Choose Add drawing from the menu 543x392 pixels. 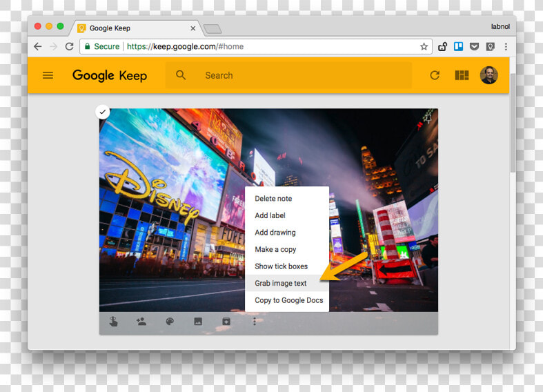click(x=287, y=233)
